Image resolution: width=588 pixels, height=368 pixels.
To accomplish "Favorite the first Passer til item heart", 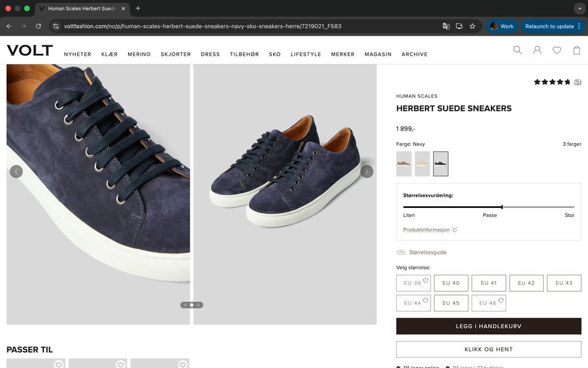I will (x=59, y=364).
